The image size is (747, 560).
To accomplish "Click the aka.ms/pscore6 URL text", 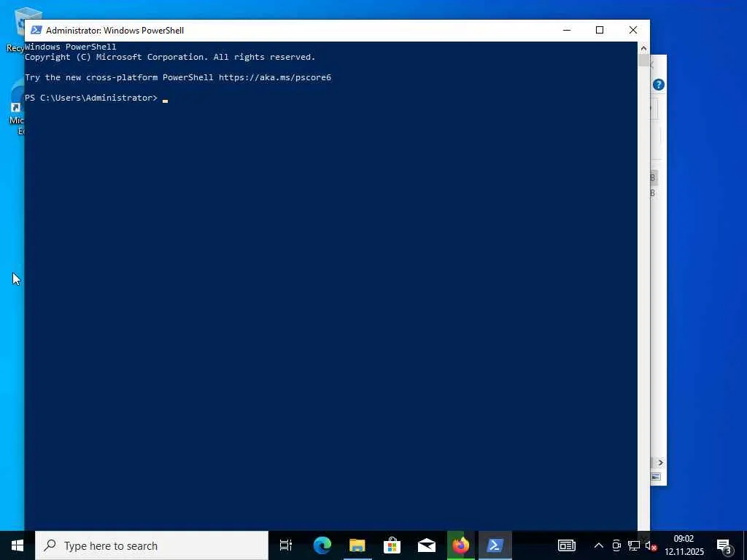I will [275, 77].
